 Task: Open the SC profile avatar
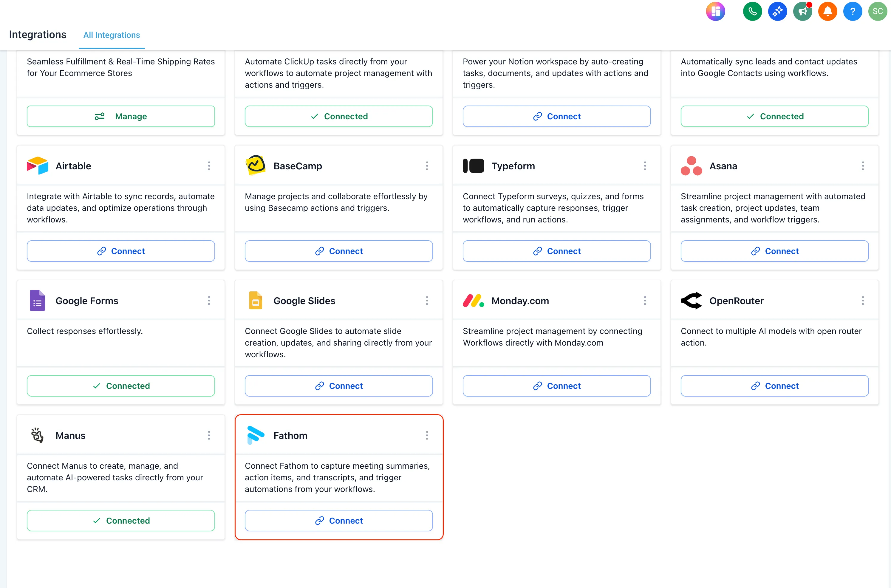[878, 11]
